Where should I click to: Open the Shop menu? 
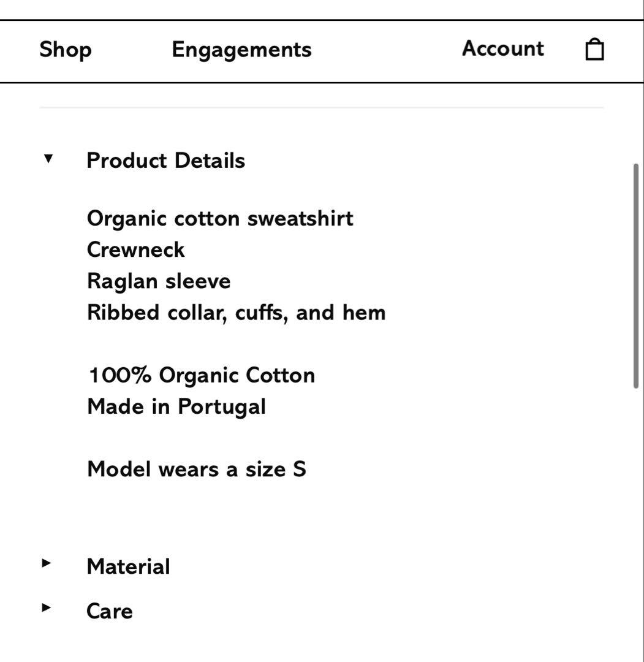(x=66, y=50)
